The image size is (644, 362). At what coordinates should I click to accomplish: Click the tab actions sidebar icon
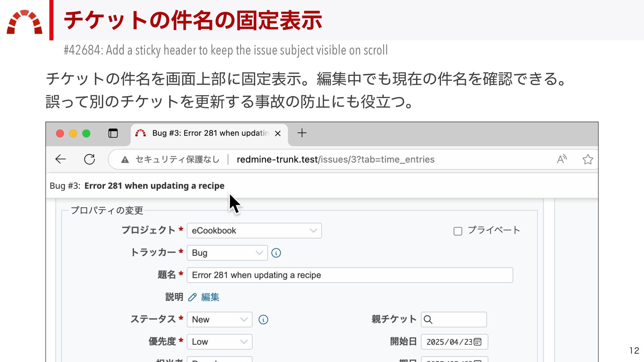[x=113, y=133]
